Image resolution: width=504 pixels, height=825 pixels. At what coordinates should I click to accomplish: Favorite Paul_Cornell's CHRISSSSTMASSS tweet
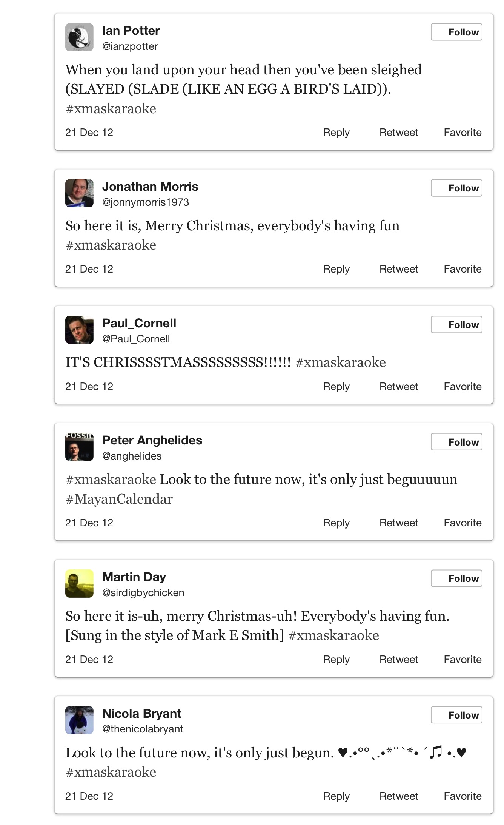tap(462, 387)
